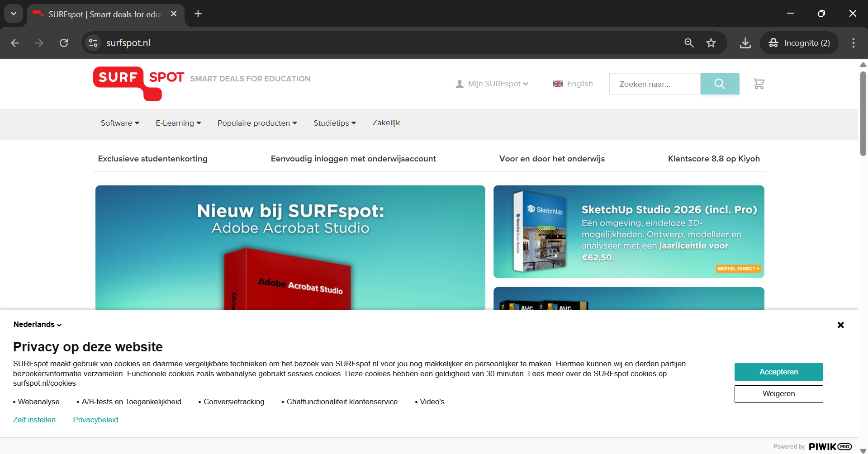Click the teal search magnifier button
Image resolution: width=868 pixels, height=454 pixels.
(720, 84)
